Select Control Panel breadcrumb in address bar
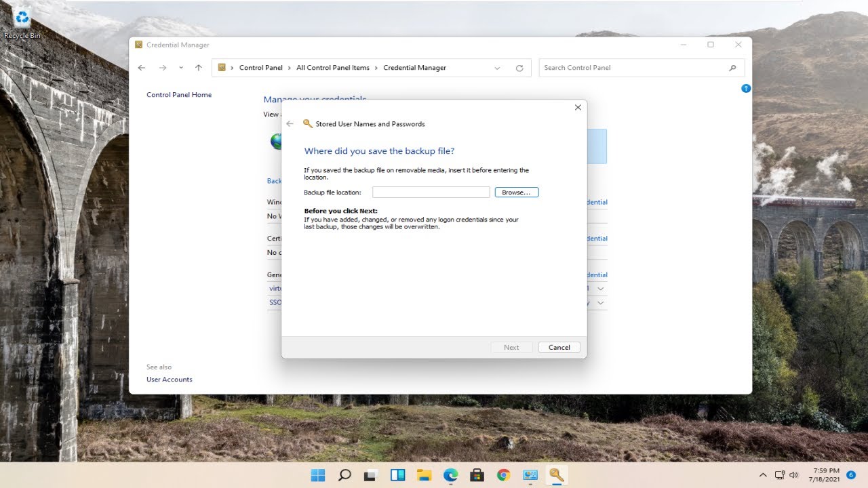This screenshot has height=488, width=868. (261, 68)
